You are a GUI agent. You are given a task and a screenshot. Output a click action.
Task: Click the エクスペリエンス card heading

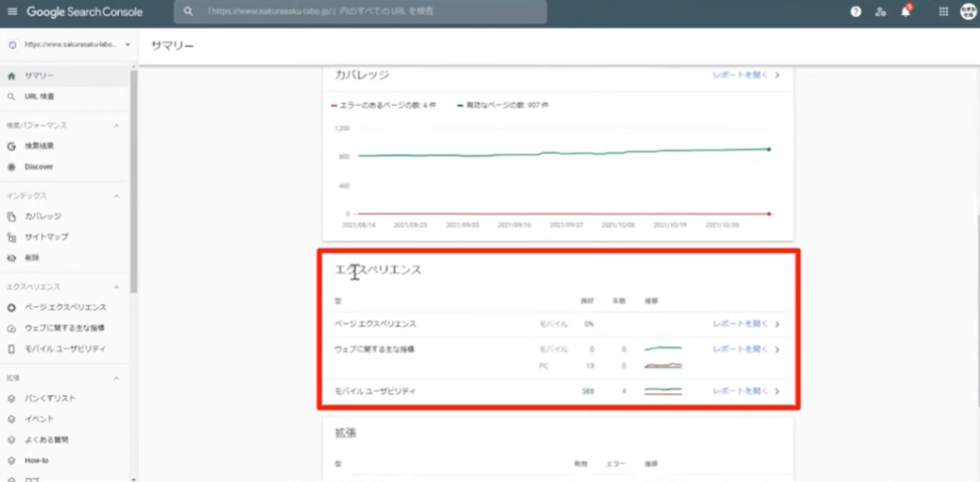pos(379,270)
